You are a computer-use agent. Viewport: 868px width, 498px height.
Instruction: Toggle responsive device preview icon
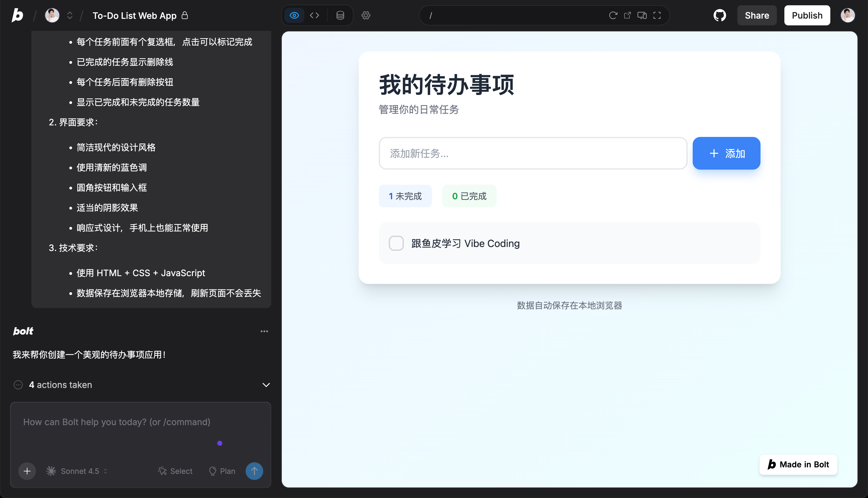tap(642, 15)
